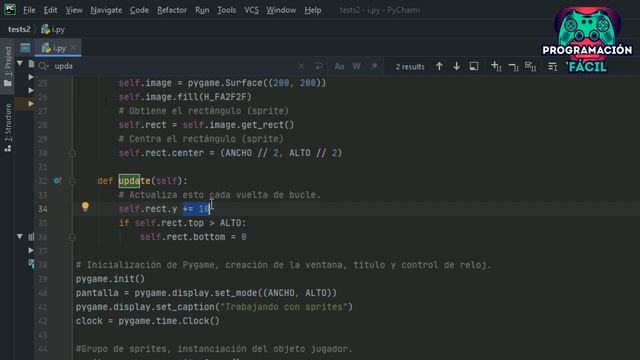The image size is (640, 360).
Task: Toggle Match Case (Aa) option
Action: tap(339, 66)
